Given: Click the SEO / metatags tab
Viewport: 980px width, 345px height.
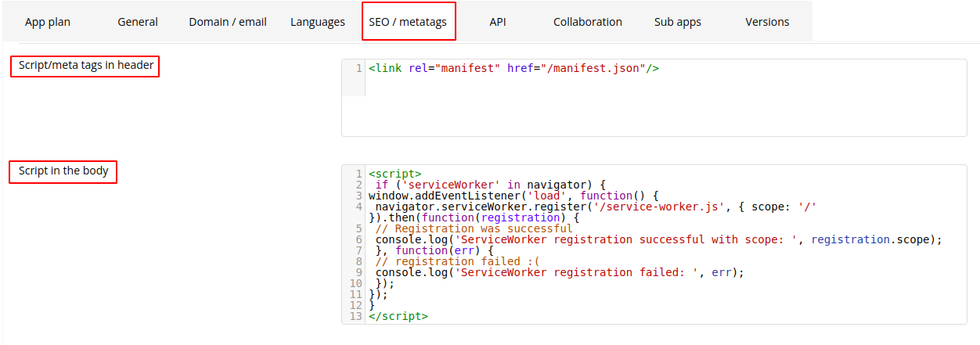Looking at the screenshot, I should pos(409,22).
